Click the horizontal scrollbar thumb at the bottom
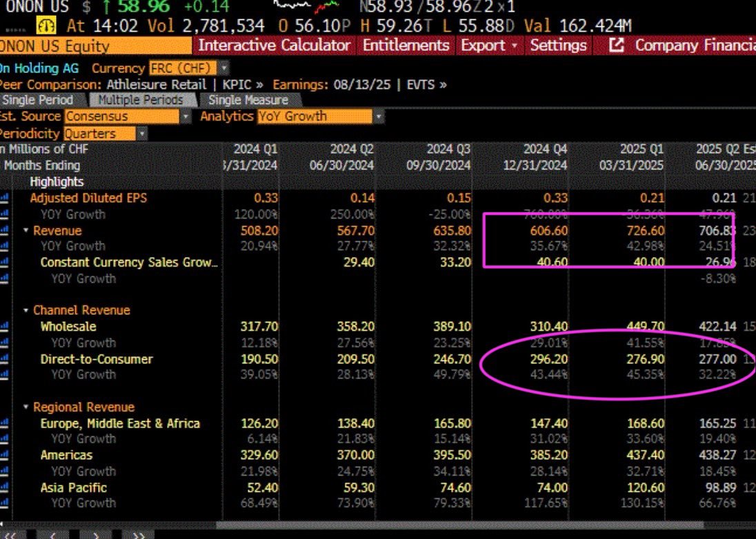This screenshot has width=756, height=539. [460, 525]
